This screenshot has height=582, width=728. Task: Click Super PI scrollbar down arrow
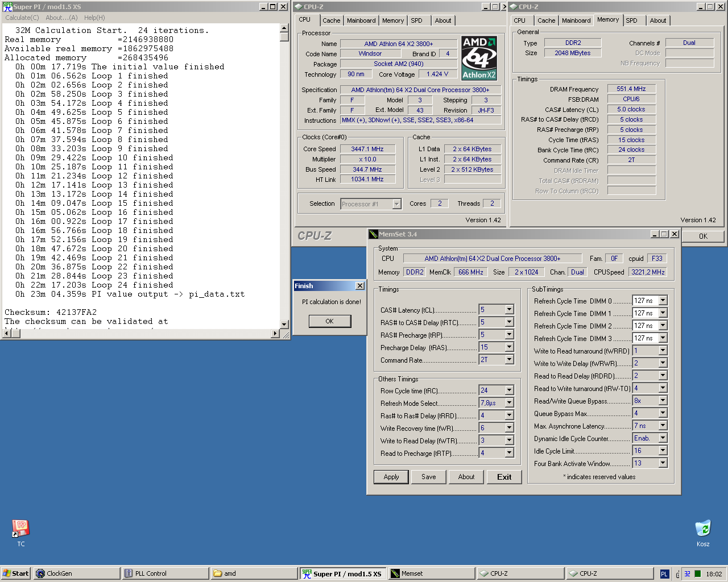click(x=284, y=325)
